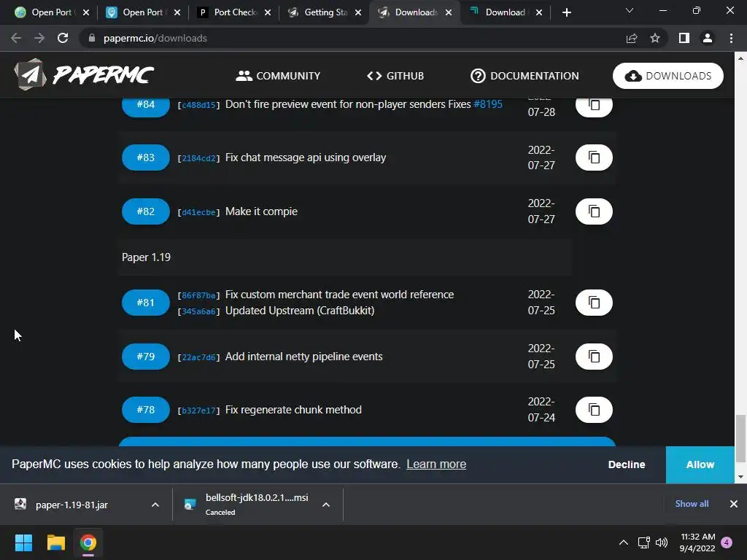The height and width of the screenshot is (560, 747).
Task: Open commit 2184cd2 link
Action: [x=198, y=158]
